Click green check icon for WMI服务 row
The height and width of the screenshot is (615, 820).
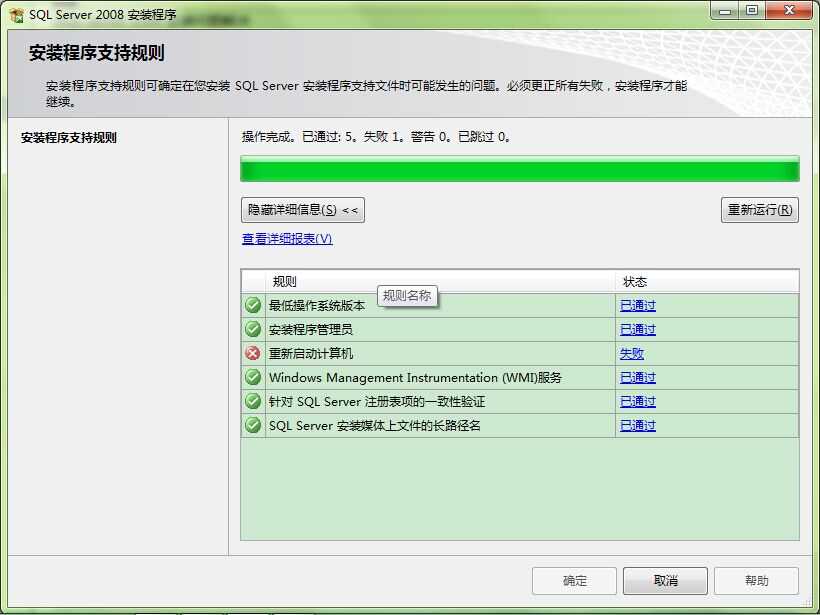tap(253, 377)
